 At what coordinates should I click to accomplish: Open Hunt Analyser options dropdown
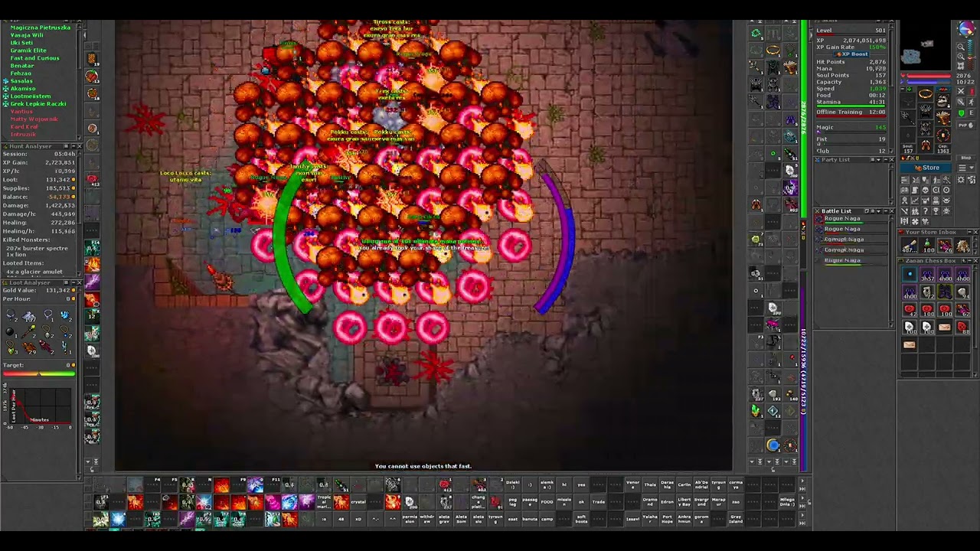point(66,146)
